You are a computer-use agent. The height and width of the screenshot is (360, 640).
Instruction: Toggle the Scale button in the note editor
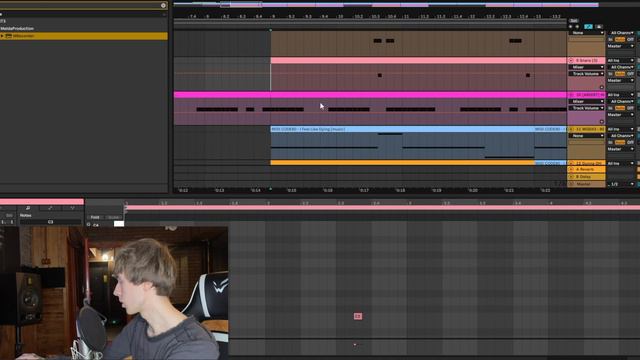point(113,217)
